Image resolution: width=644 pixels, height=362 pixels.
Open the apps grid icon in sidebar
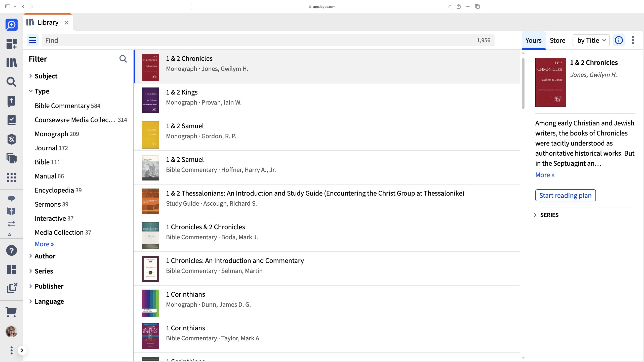pos(12,177)
